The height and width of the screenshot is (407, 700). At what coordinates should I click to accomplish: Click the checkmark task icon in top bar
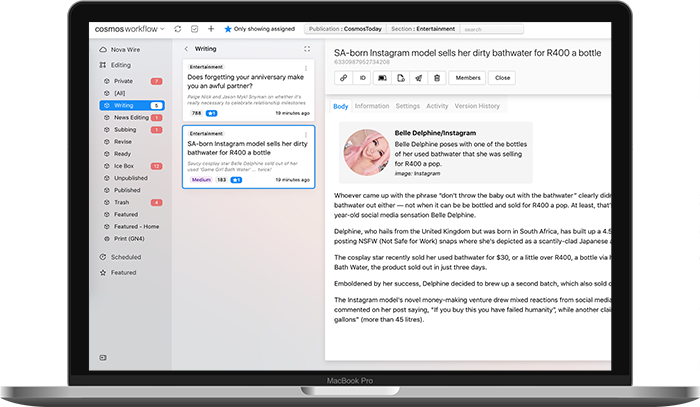(194, 29)
